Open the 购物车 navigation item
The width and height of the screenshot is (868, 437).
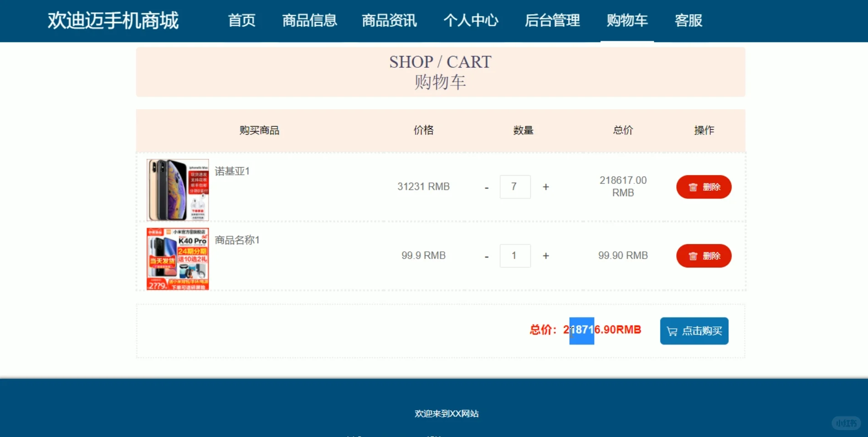pos(627,20)
